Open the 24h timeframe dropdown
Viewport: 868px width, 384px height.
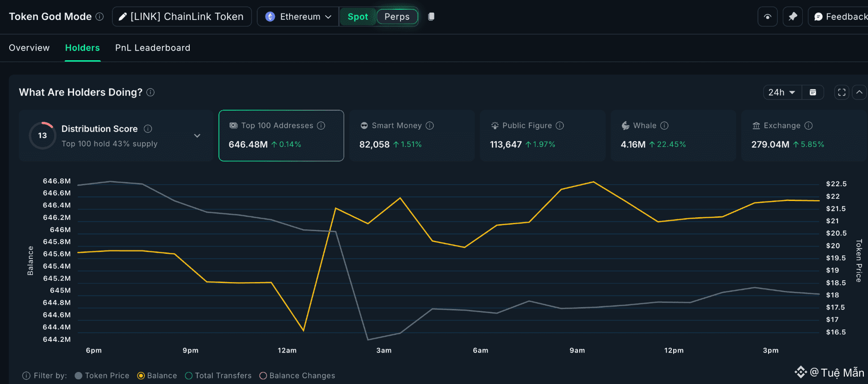coord(782,92)
